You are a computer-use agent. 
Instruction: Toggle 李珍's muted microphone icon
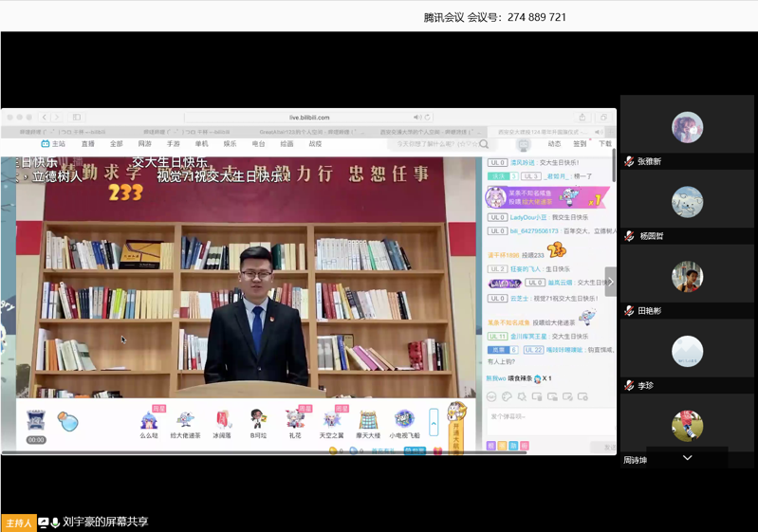click(x=628, y=386)
